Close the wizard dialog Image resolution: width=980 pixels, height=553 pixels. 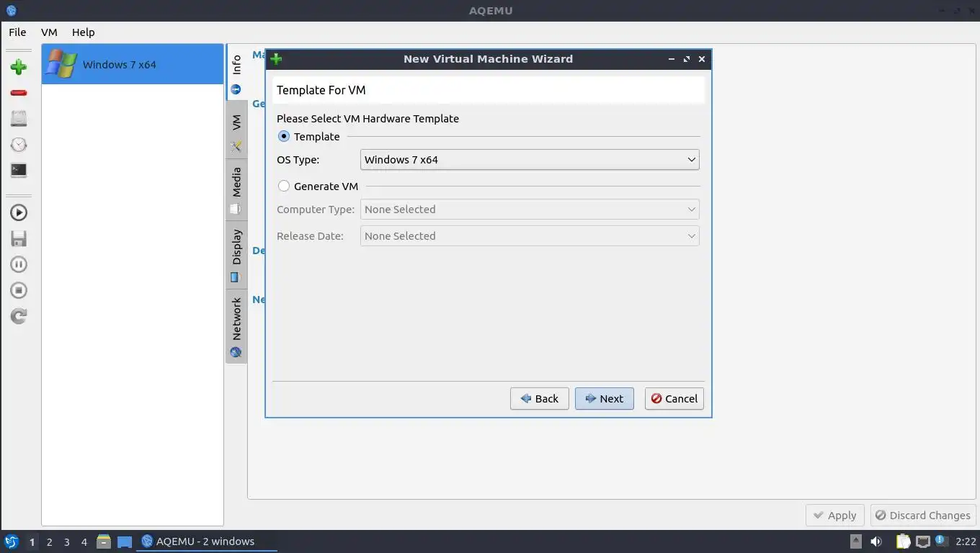click(x=702, y=59)
